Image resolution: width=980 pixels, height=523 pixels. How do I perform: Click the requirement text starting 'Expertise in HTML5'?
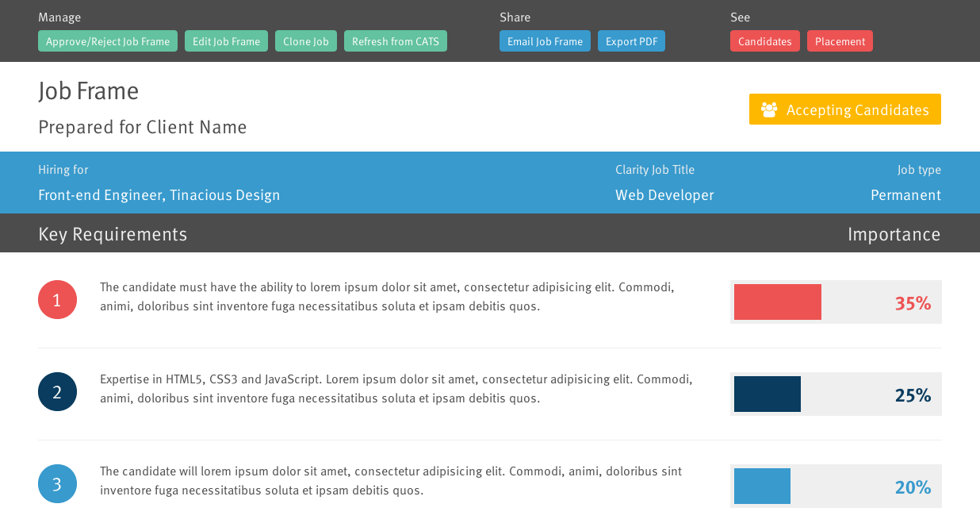[396, 389]
